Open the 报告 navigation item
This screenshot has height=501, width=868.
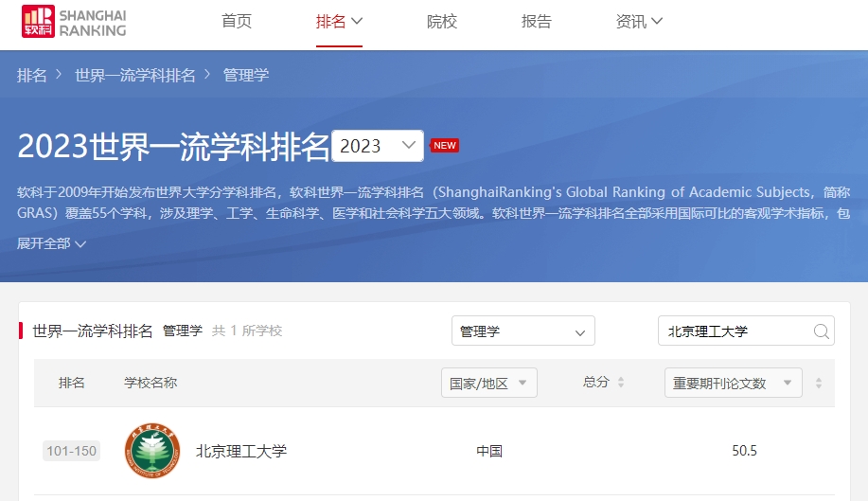point(537,22)
